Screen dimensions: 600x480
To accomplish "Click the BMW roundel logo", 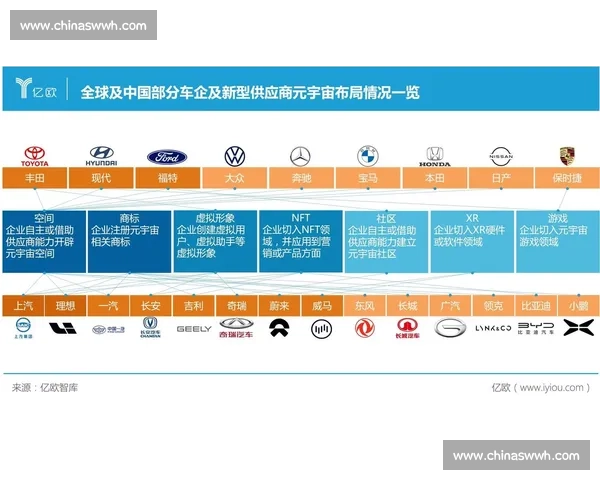I will 368,156.
